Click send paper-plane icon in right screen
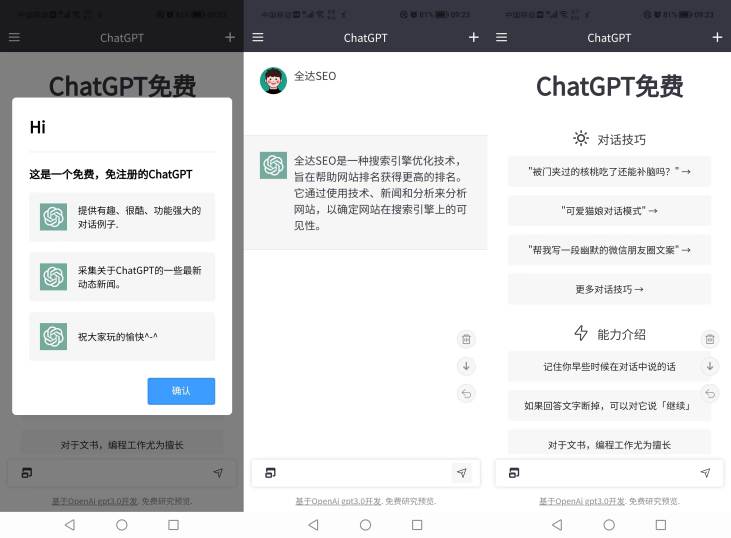This screenshot has width=731, height=538. [x=705, y=473]
